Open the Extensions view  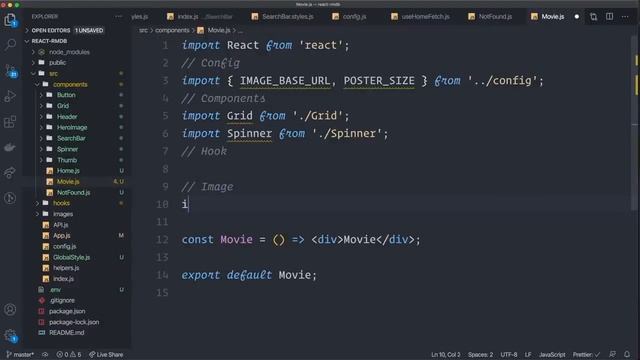[x=10, y=122]
